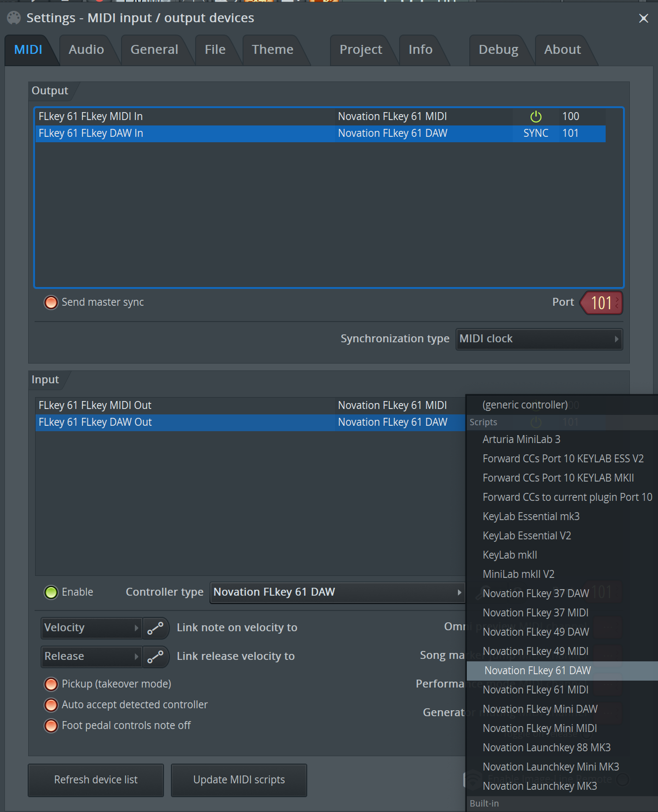658x812 pixels.
Task: Open the Info tab
Action: pos(420,50)
